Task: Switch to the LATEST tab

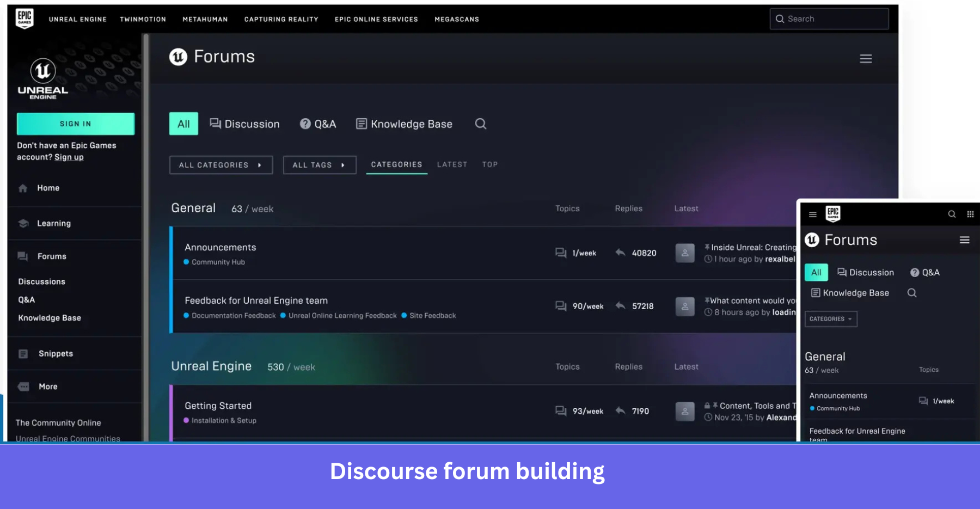Action: point(451,164)
